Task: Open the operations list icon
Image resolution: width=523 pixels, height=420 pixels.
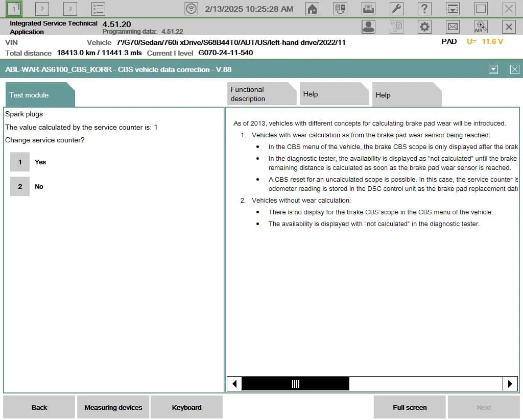Action: tap(98, 9)
